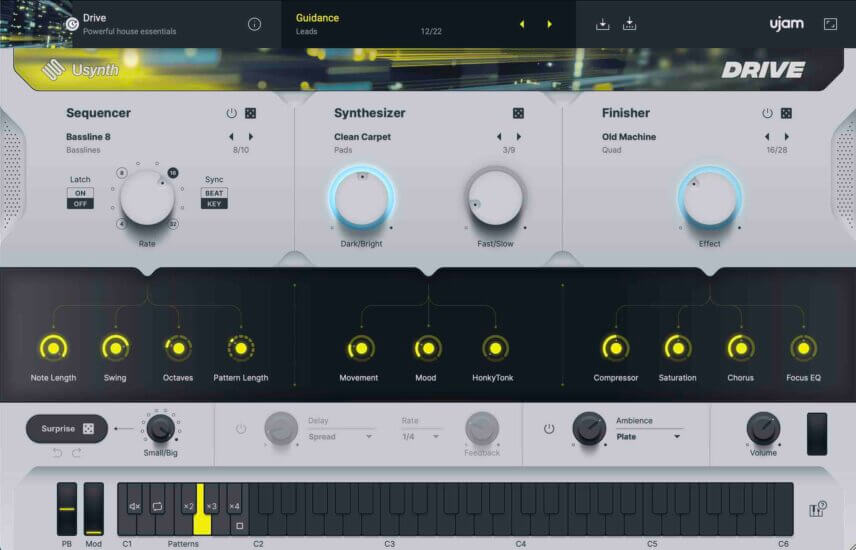Image resolution: width=856 pixels, height=550 pixels.
Task: Redo the surprise
Action: coord(77,453)
